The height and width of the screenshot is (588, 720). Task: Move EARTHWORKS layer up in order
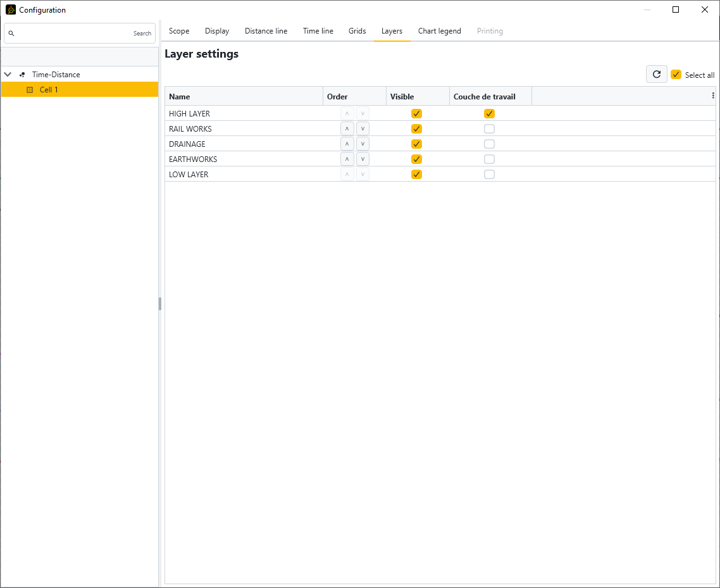[347, 160]
